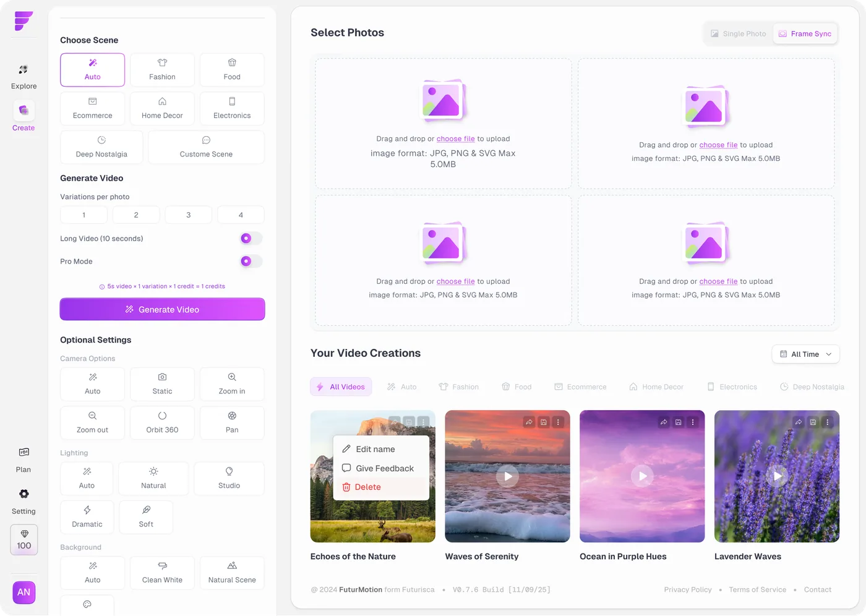Open Setting from the sidebar
866x616 pixels.
click(x=24, y=502)
